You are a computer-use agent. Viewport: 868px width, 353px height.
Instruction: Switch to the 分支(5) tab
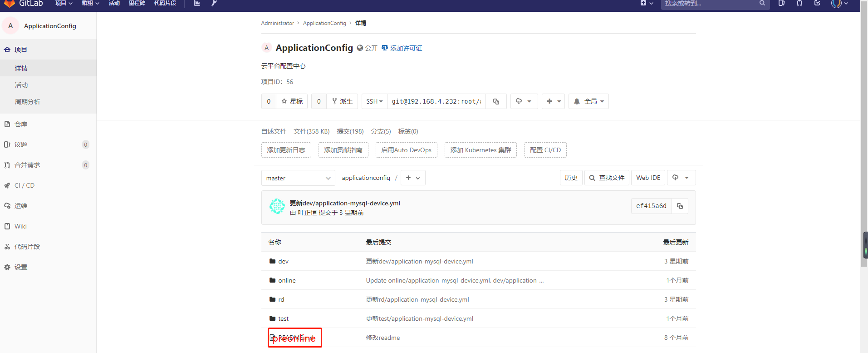pyautogui.click(x=381, y=131)
